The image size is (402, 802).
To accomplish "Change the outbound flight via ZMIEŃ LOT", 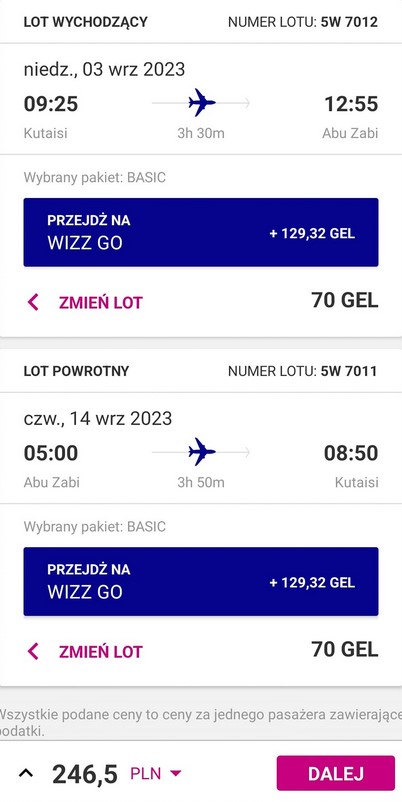I will pyautogui.click(x=100, y=303).
